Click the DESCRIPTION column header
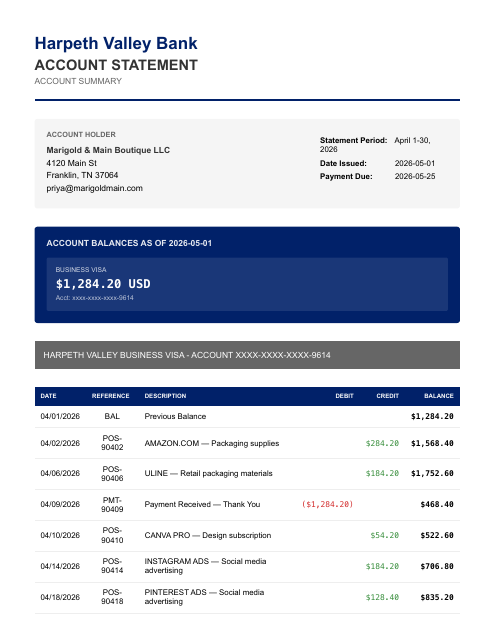The image size is (495, 640). (165, 396)
